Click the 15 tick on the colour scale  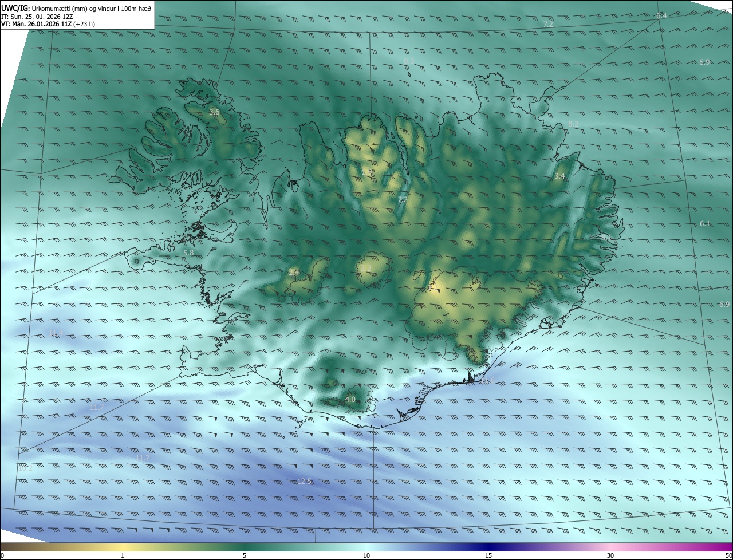click(x=488, y=555)
